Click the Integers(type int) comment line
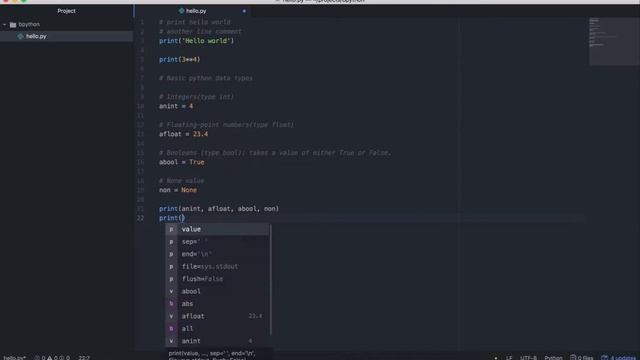The image size is (640, 360). [196, 97]
